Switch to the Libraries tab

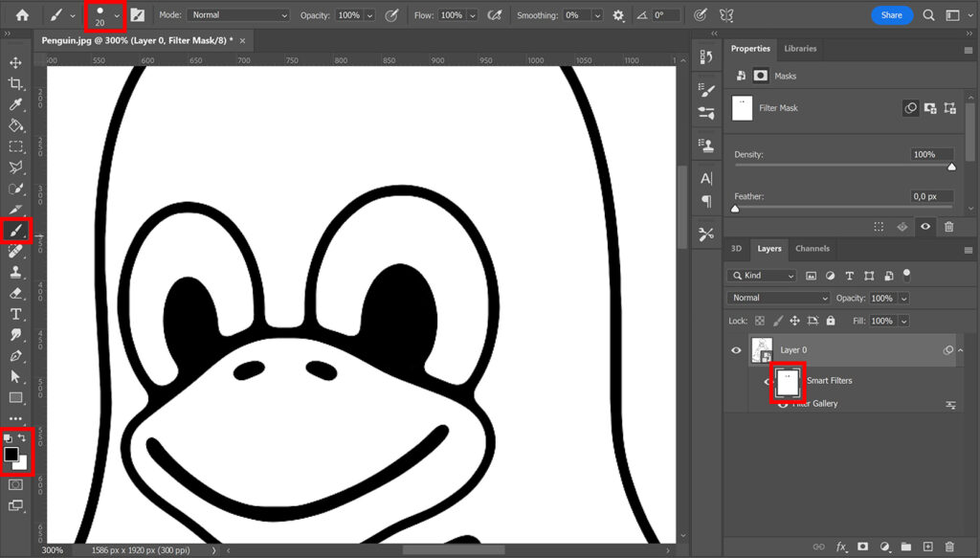[800, 48]
